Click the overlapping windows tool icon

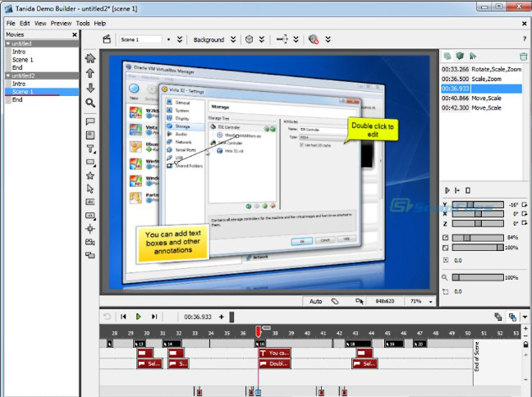click(x=90, y=255)
